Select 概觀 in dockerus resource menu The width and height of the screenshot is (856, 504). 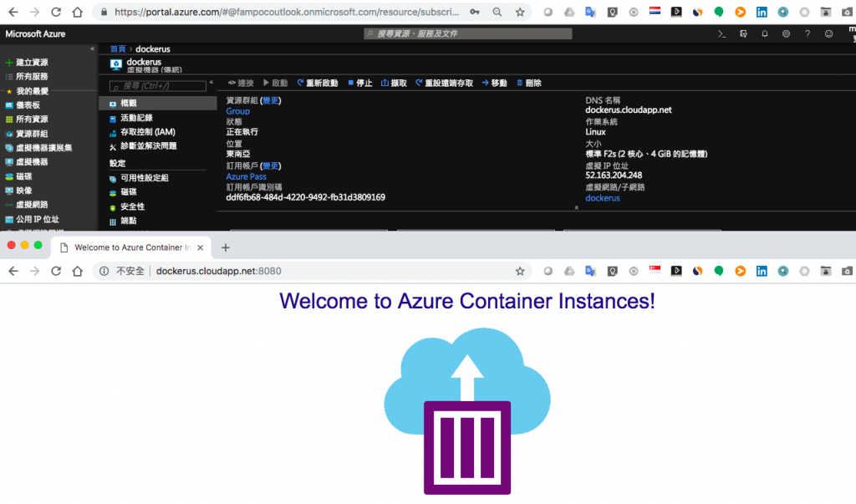click(158, 103)
